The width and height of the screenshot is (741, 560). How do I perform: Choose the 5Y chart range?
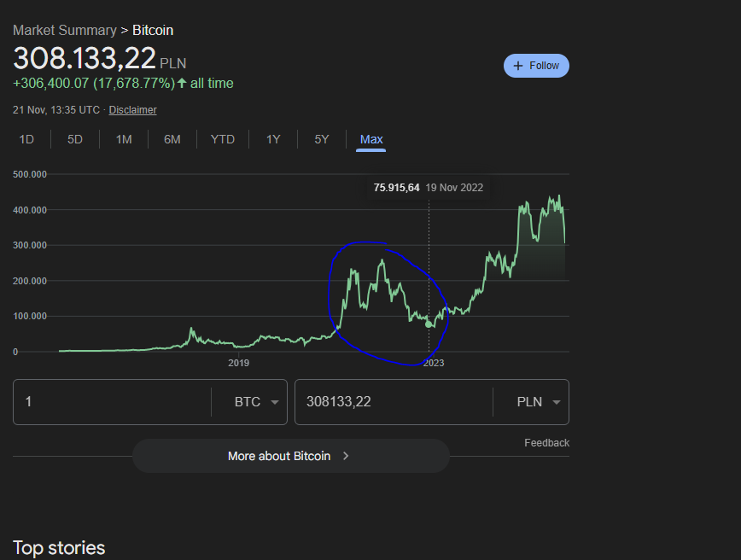pos(322,139)
